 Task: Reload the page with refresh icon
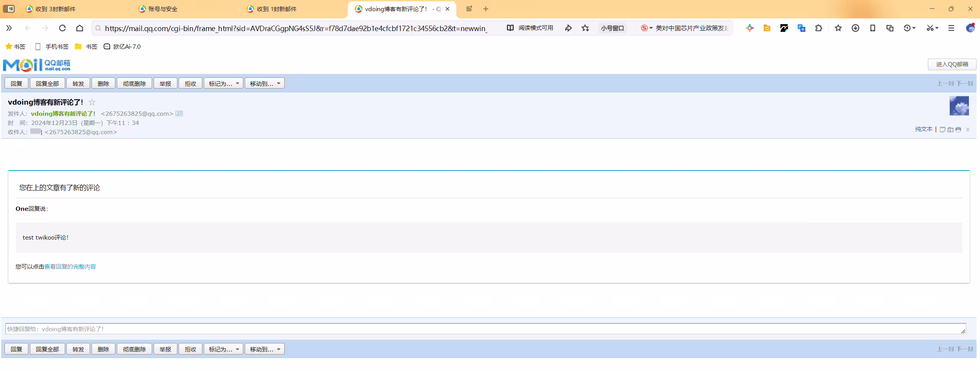[62, 28]
